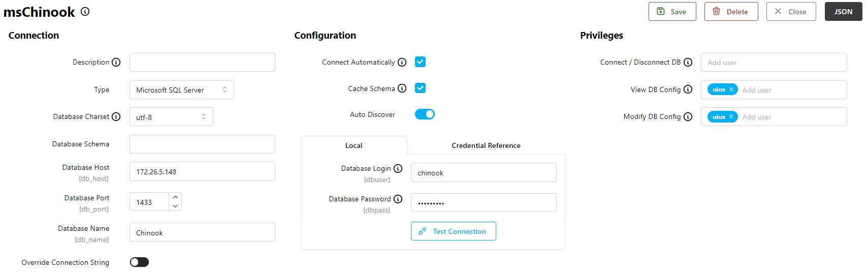Enable Override Connection String toggle
This screenshot has width=868, height=273.
pos(139,262)
